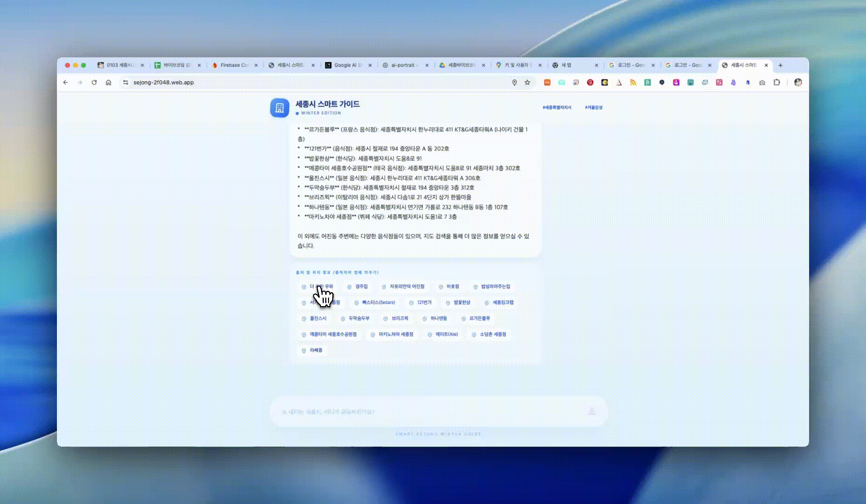The height and width of the screenshot is (504, 866).
Task: Open the Chrome profile avatar
Action: click(798, 83)
